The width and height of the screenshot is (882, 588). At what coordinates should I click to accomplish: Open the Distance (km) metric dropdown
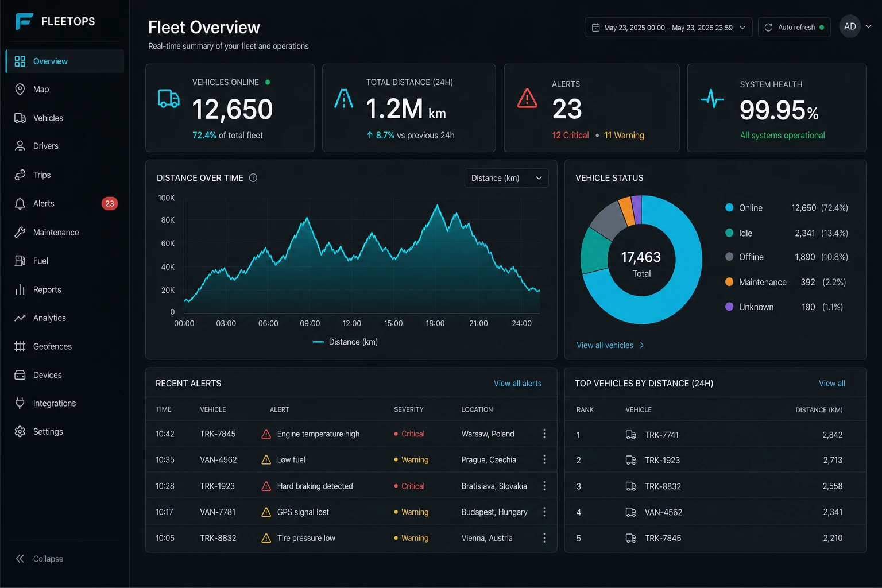506,178
